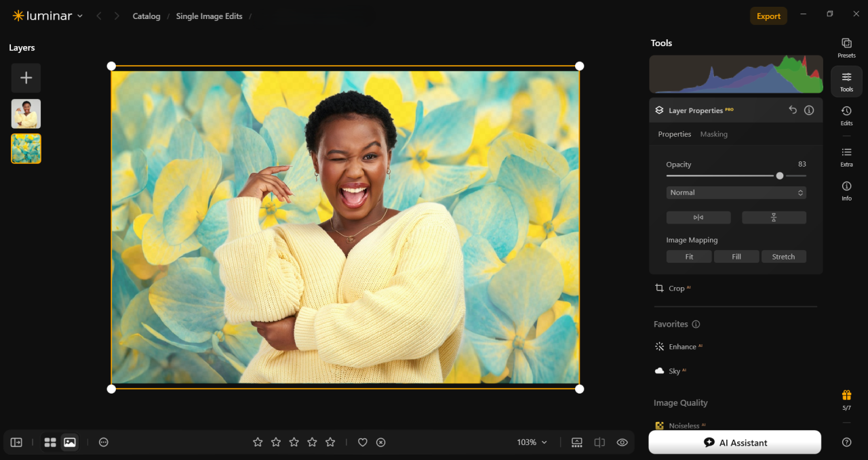Show Layer Properties info icon
Viewport: 868px width, 460px height.
pyautogui.click(x=809, y=110)
